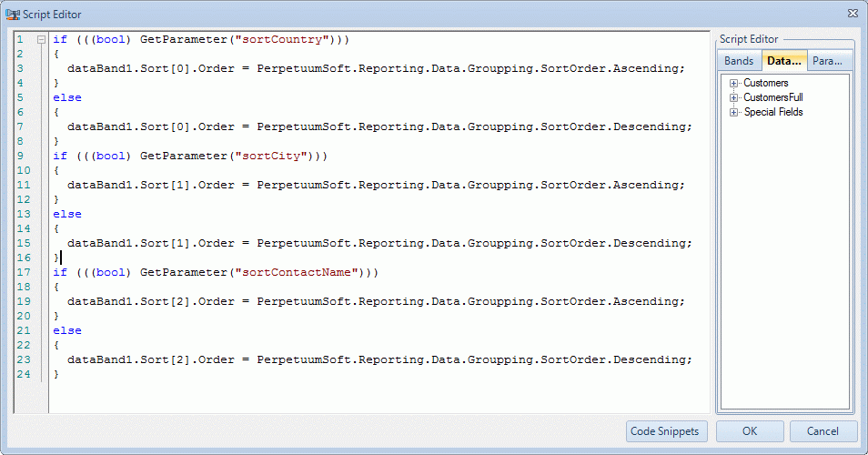The image size is (868, 455).
Task: Place the cursor on the else at line 21
Action: tap(67, 330)
